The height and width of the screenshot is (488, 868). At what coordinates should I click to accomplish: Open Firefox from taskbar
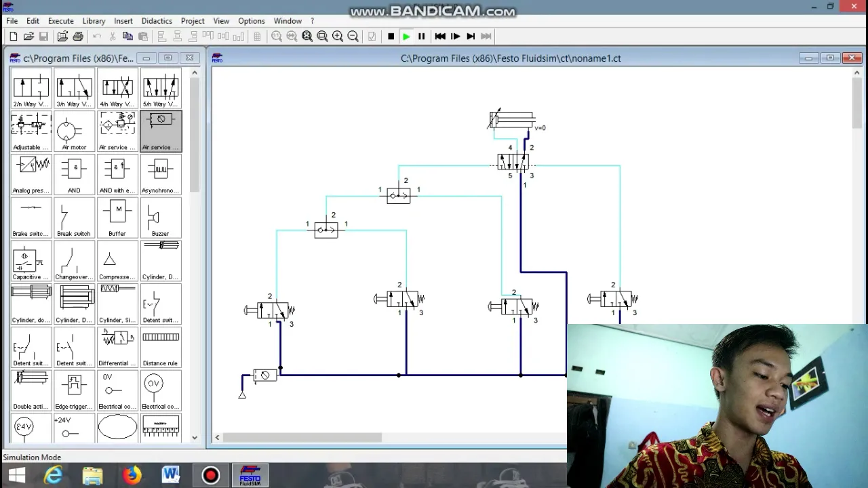coord(132,476)
